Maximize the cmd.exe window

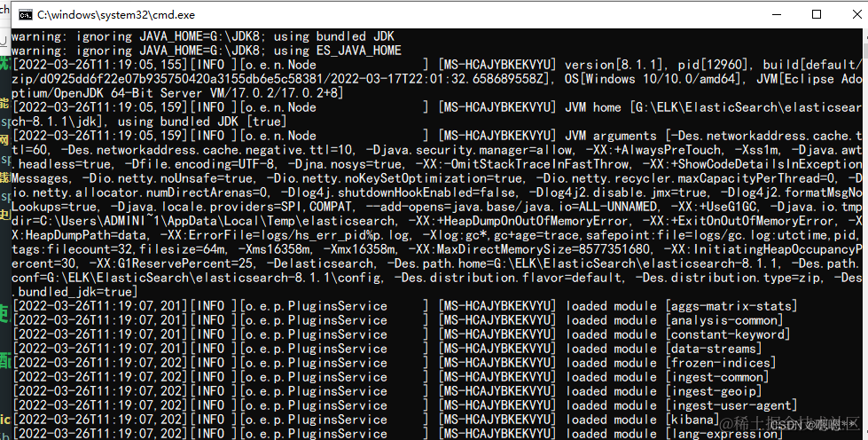pos(817,14)
